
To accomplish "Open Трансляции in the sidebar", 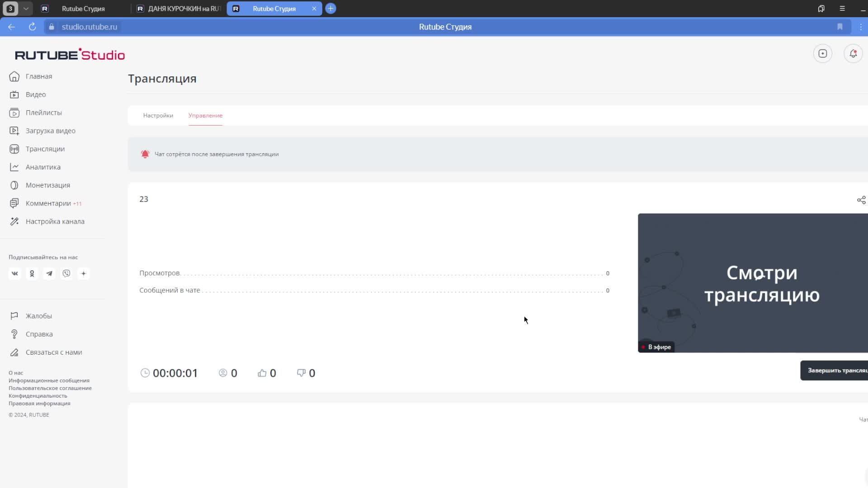I will (x=45, y=149).
